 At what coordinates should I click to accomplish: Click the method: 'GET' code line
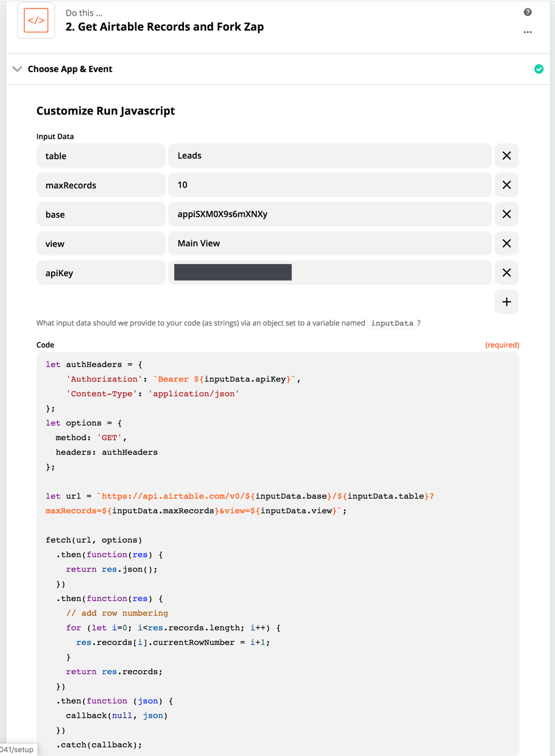coord(91,437)
